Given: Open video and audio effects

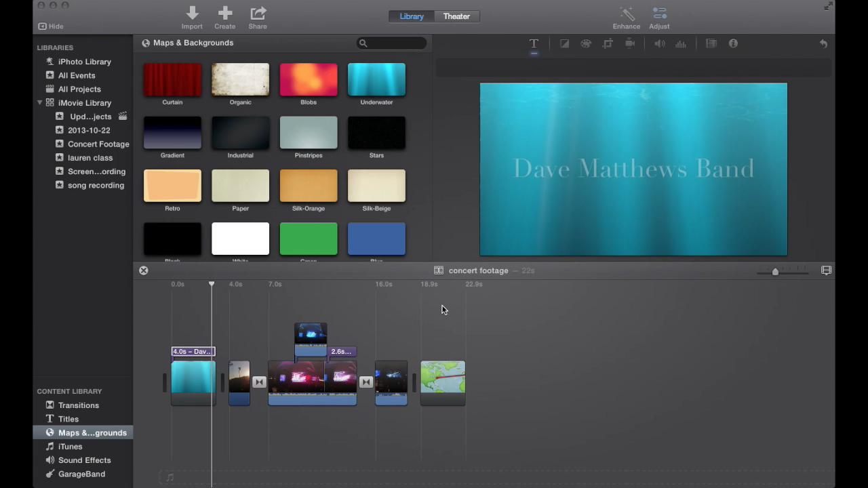Looking at the screenshot, I should click(711, 43).
